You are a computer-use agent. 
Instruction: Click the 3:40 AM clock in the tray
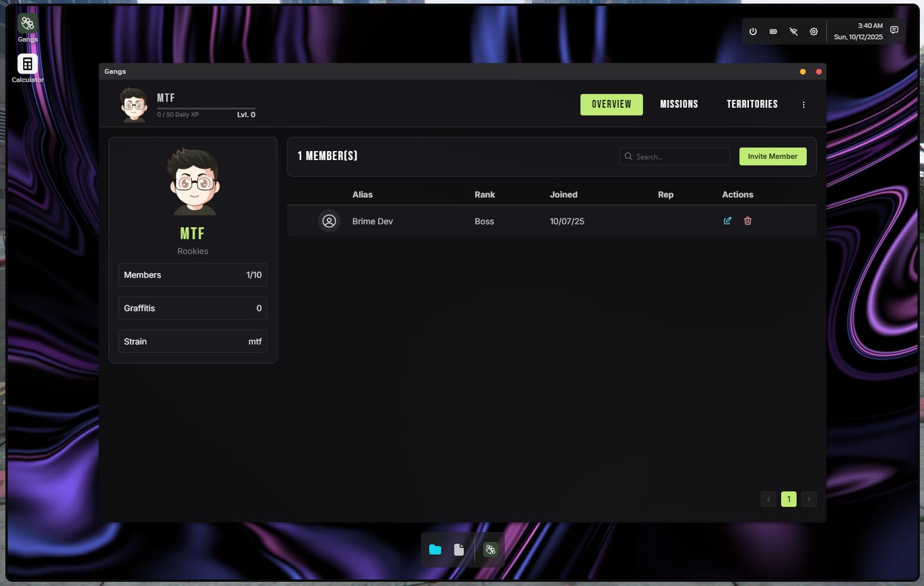[870, 26]
